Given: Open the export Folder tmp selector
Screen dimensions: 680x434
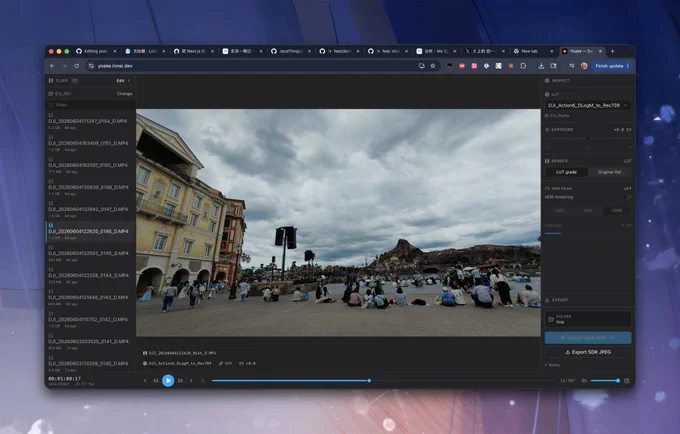Looking at the screenshot, I should (x=588, y=319).
